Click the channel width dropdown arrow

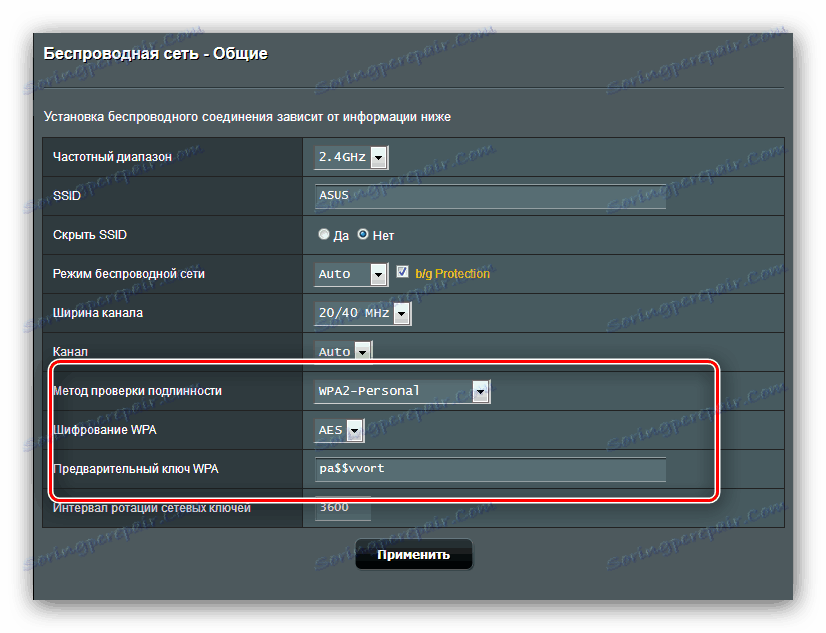pyautogui.click(x=401, y=313)
